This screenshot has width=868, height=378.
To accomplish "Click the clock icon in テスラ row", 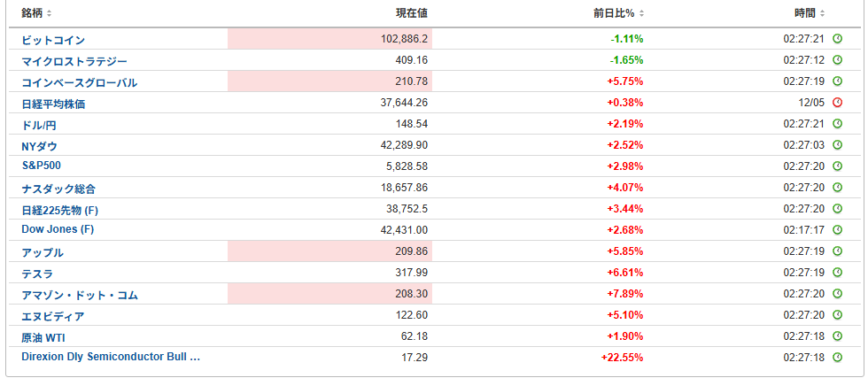I will point(838,273).
